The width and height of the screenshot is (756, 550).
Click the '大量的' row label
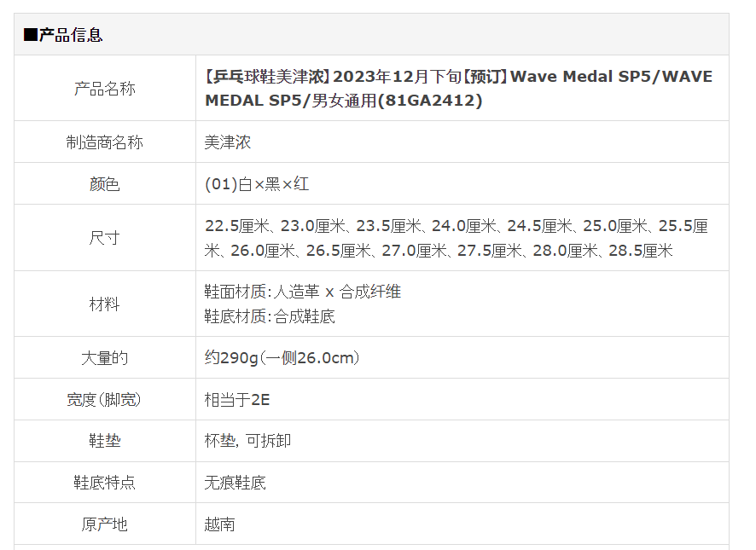(105, 357)
